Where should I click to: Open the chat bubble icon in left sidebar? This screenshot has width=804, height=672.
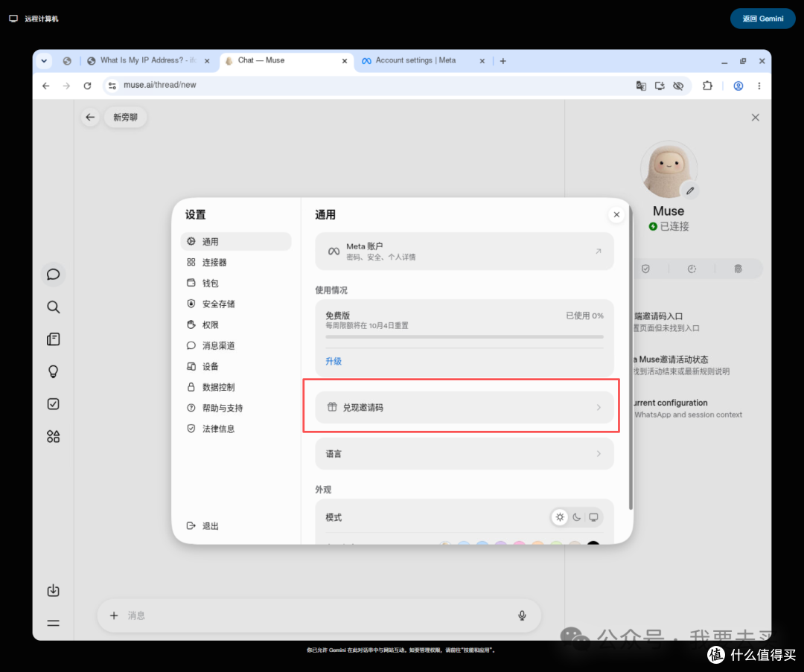click(54, 275)
